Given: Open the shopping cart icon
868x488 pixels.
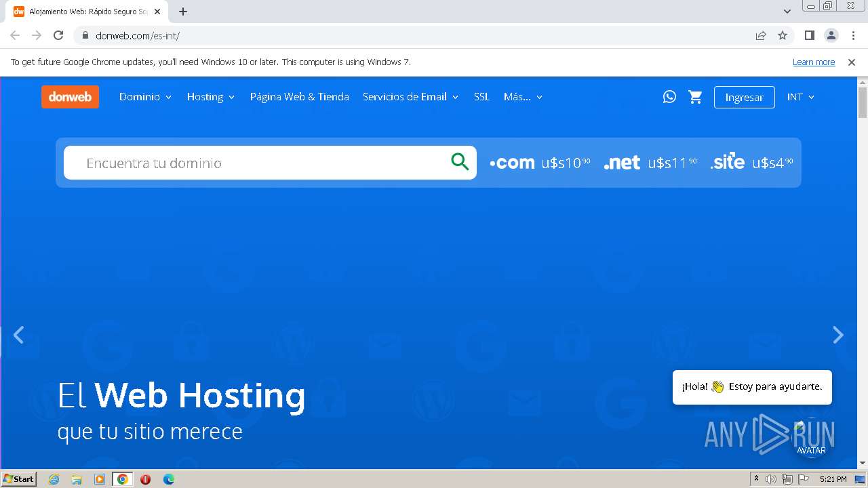Looking at the screenshot, I should (x=695, y=97).
